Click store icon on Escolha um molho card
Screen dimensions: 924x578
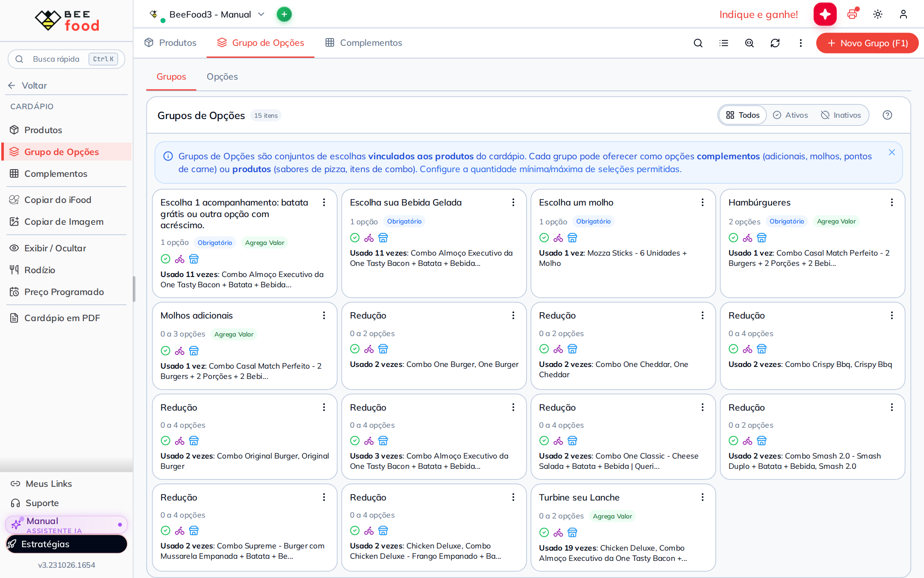pyautogui.click(x=572, y=238)
